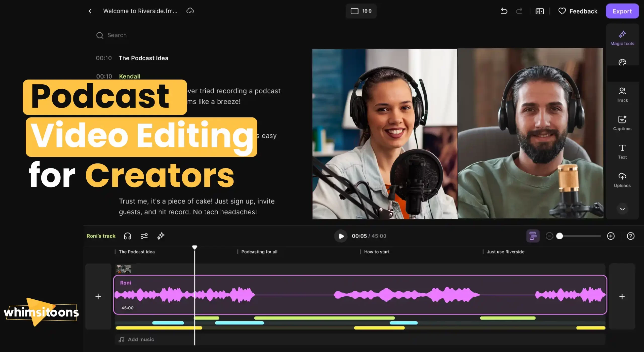Jump to the Podcasting for all chapter

click(x=259, y=252)
